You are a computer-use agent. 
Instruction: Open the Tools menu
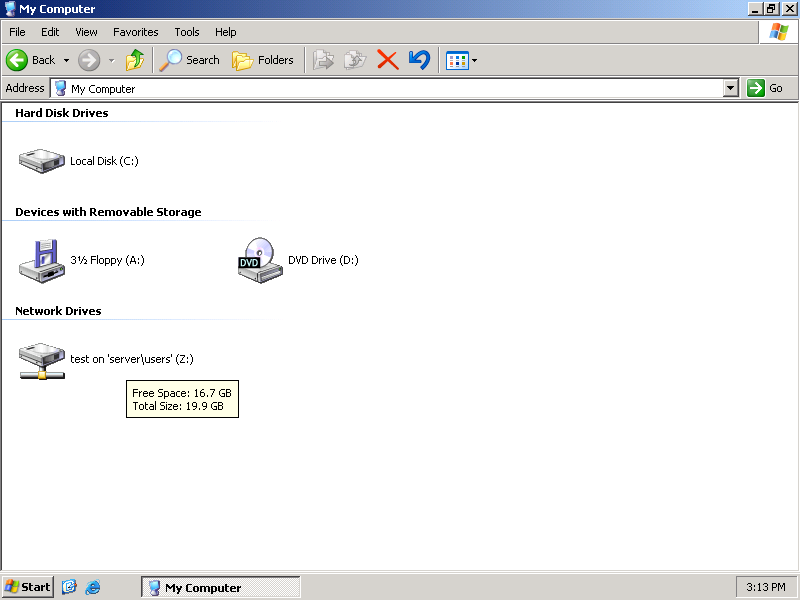[187, 32]
